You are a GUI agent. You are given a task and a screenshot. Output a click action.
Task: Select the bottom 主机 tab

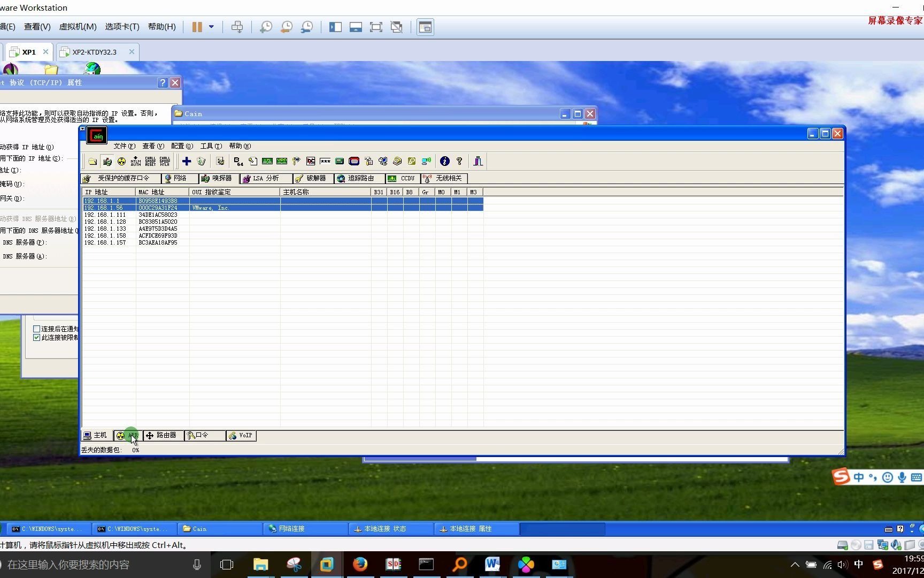click(x=97, y=436)
